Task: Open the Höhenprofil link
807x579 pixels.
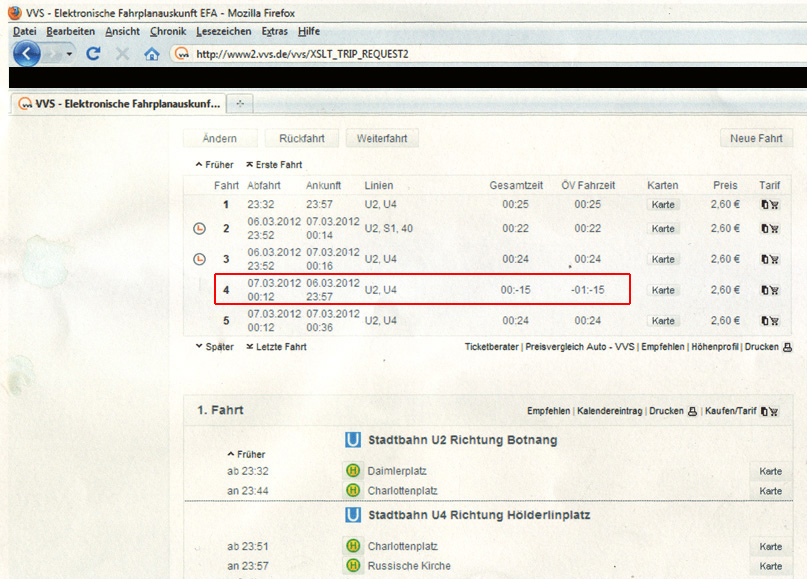Action: tap(715, 347)
